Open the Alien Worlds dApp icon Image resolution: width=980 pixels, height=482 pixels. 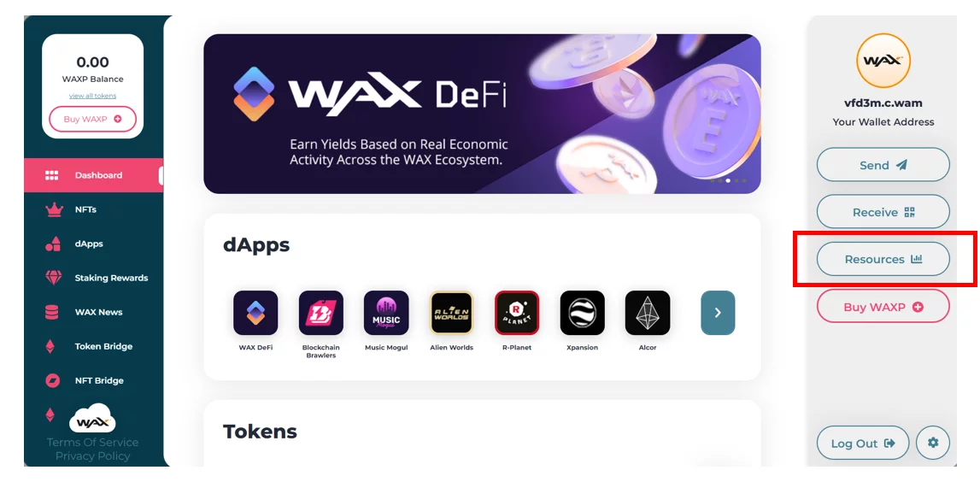tap(451, 313)
